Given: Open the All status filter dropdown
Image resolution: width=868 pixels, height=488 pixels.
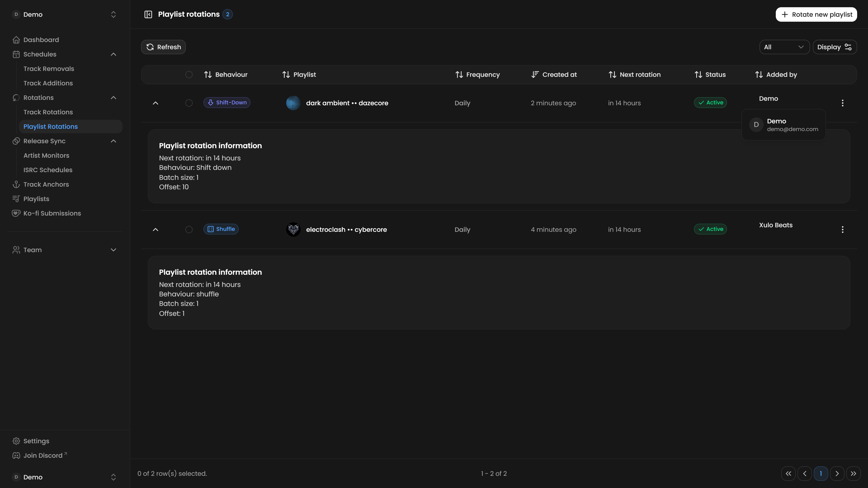Looking at the screenshot, I should 784,47.
